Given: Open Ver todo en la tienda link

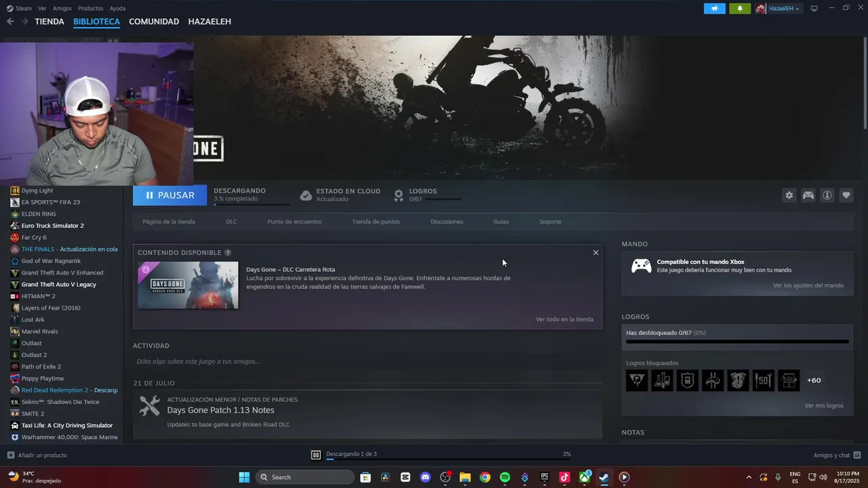Looking at the screenshot, I should [564, 319].
